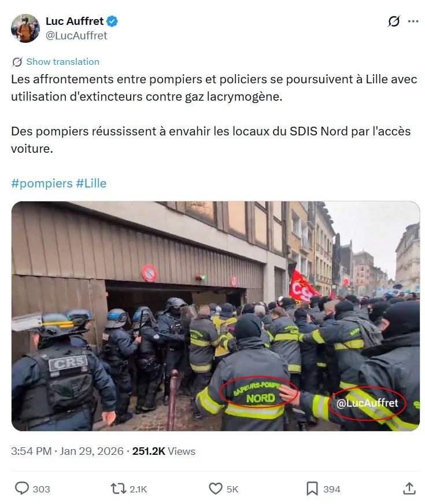The image size is (425, 504).
Task: Click the Grok translate icon beside Show translation
Action: point(17,62)
